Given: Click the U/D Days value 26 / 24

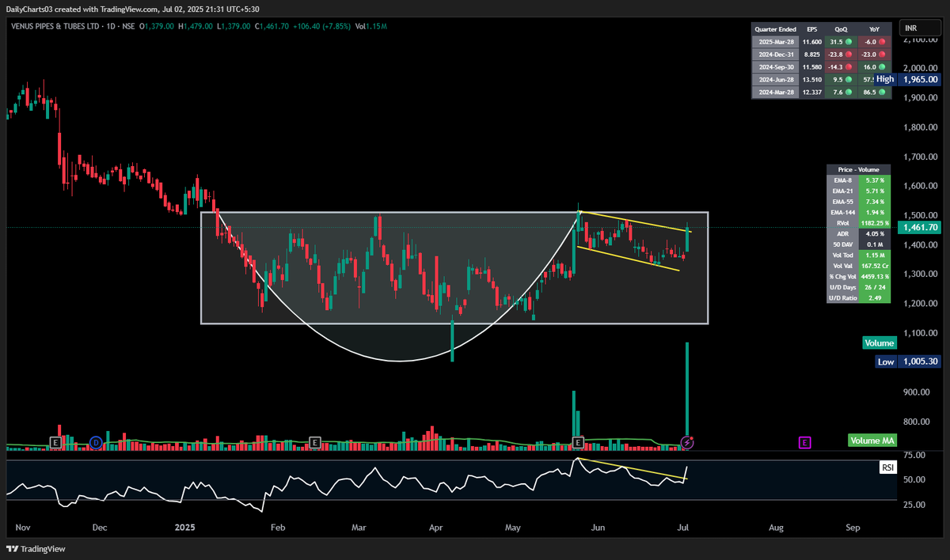Looking at the screenshot, I should [874, 287].
